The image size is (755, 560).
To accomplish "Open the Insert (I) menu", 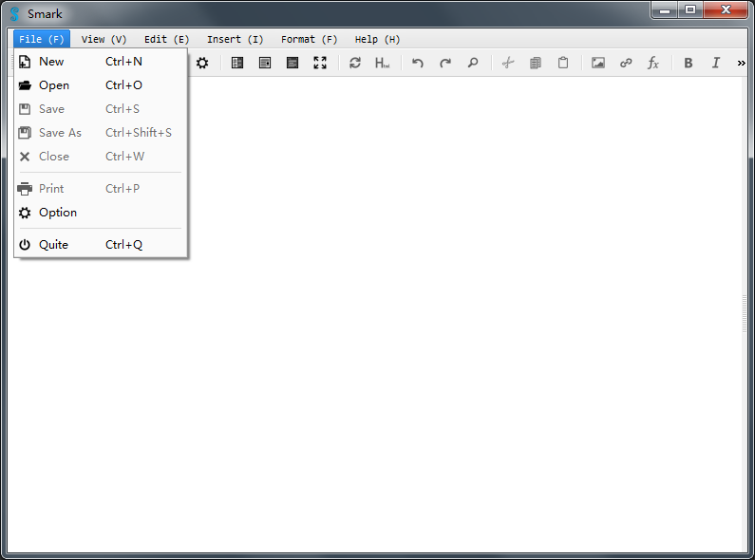I will point(235,39).
